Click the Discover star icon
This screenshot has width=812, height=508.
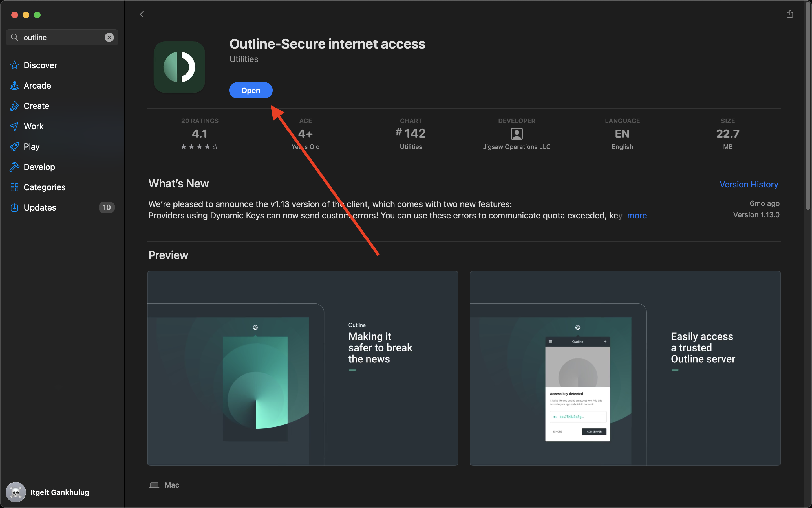(14, 65)
